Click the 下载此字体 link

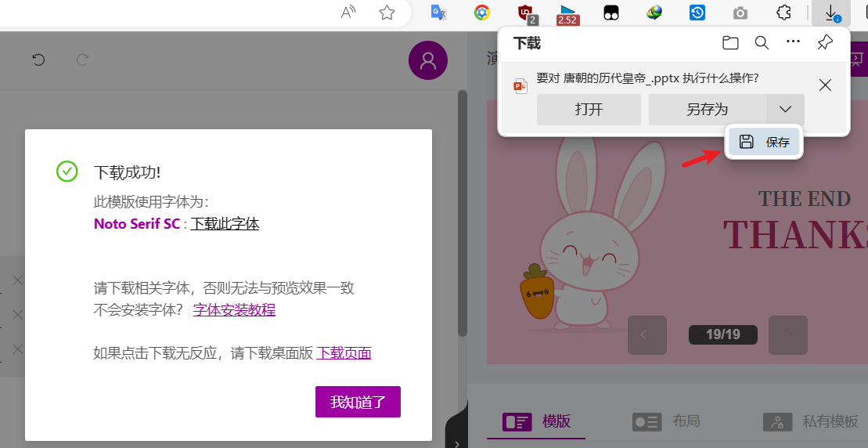click(225, 224)
